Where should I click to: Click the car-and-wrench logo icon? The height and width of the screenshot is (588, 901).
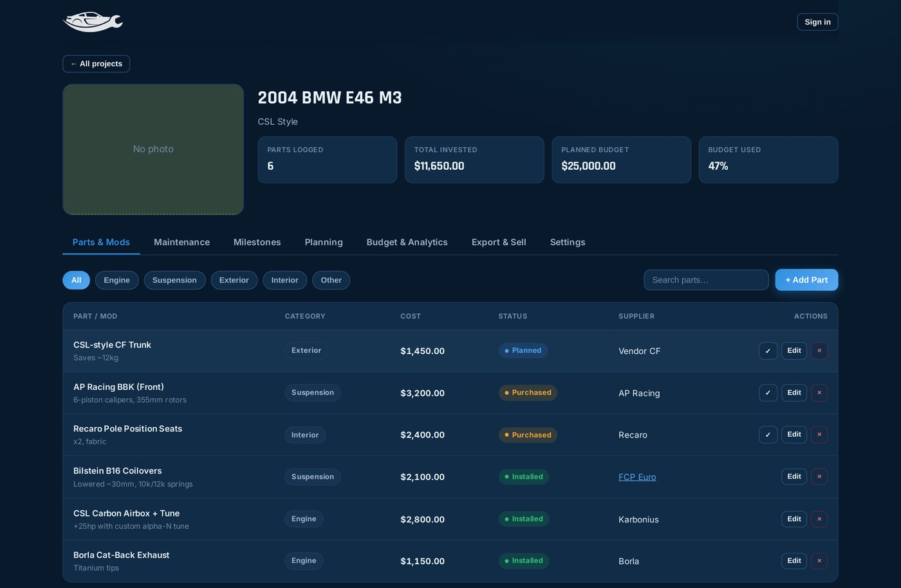click(93, 22)
